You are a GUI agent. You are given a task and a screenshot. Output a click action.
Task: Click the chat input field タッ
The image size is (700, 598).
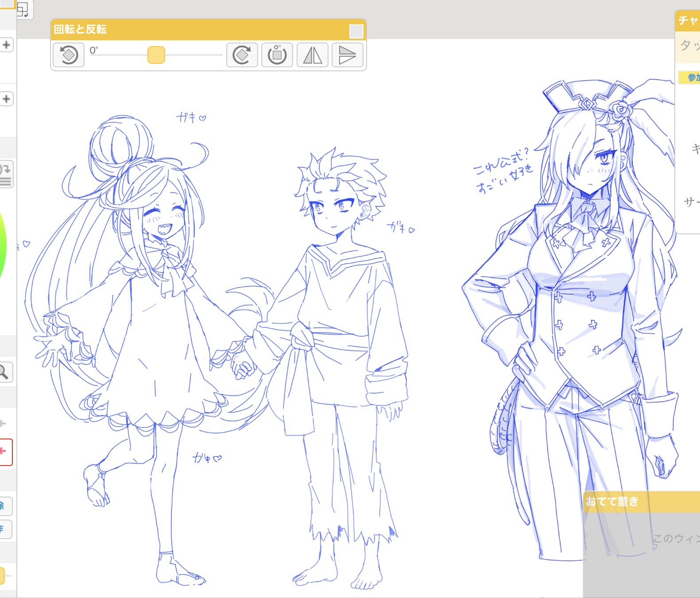pos(688,46)
